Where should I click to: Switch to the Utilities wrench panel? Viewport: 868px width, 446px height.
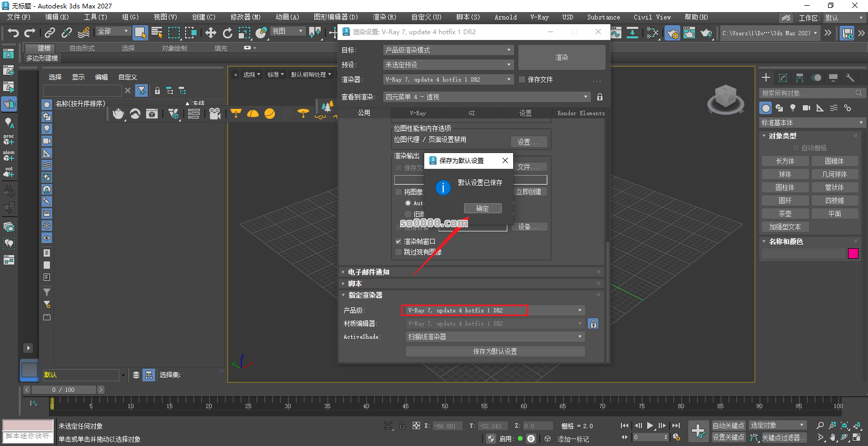pos(850,78)
